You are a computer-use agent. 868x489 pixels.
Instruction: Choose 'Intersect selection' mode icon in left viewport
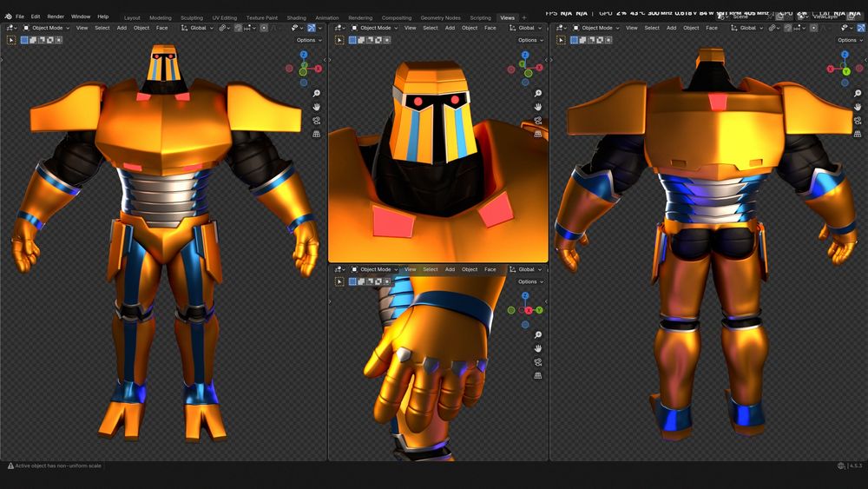point(59,40)
